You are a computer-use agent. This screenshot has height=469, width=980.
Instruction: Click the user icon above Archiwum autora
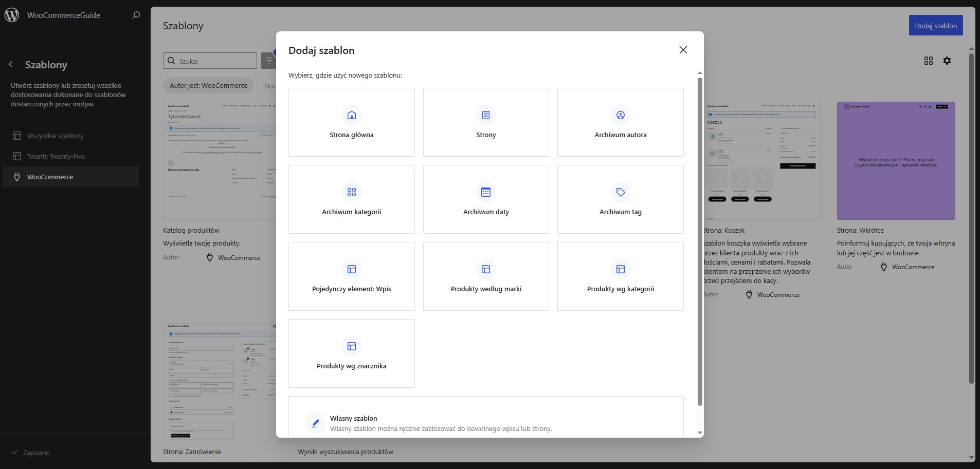(x=621, y=115)
